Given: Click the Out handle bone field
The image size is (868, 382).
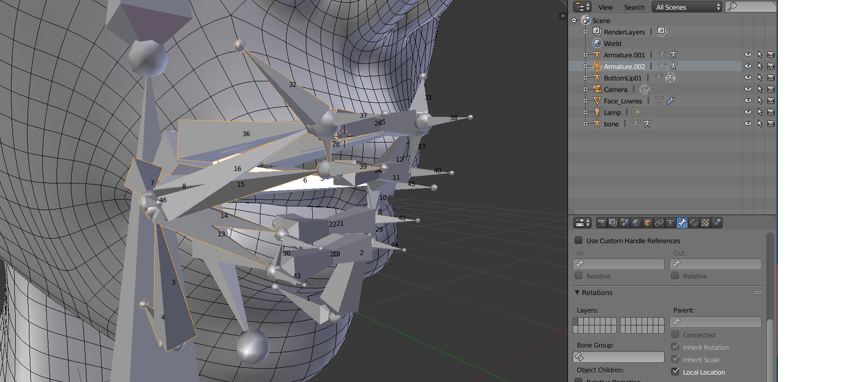Looking at the screenshot, I should point(715,264).
